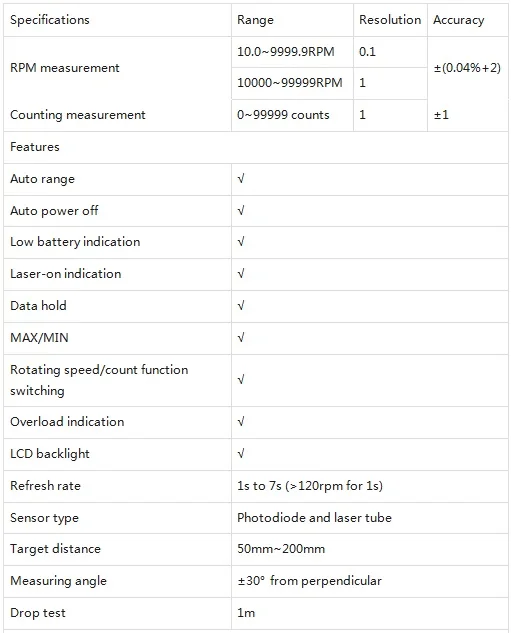Select the Resolution column header
The height and width of the screenshot is (633, 511).
(390, 20)
